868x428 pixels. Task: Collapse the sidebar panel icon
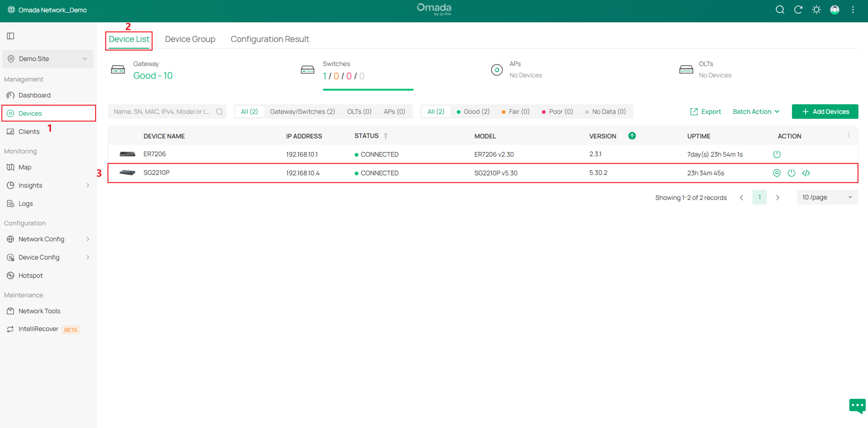(x=10, y=36)
